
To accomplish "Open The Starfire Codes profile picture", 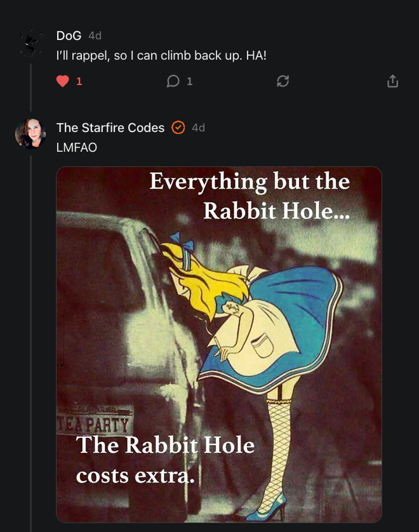I will click(x=30, y=133).
